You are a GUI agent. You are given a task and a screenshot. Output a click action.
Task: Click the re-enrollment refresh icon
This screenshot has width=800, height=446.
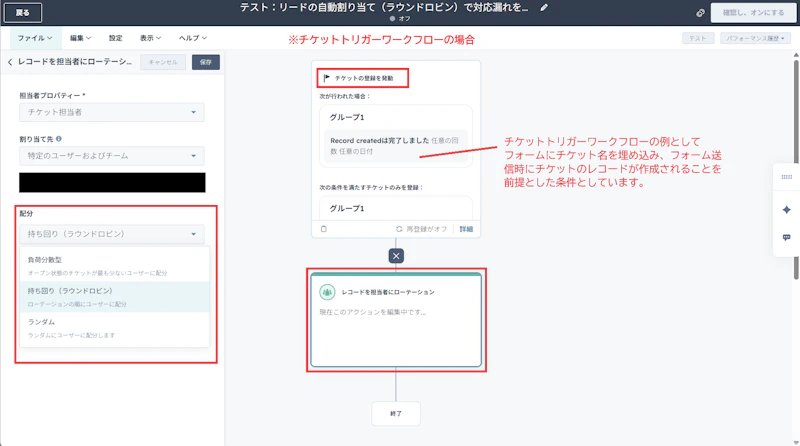pos(399,229)
